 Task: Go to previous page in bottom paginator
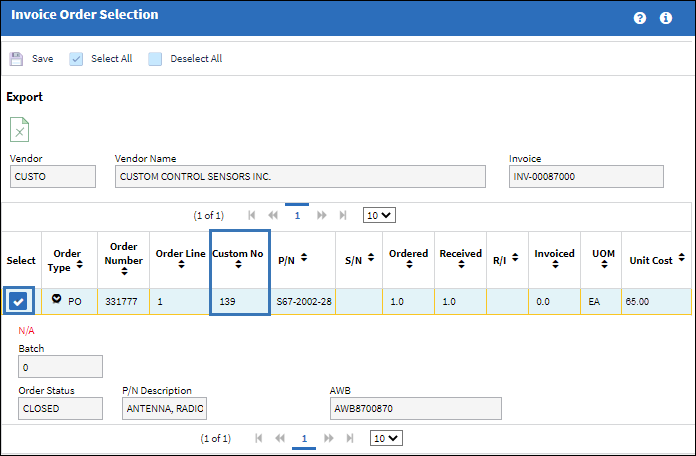coord(280,438)
